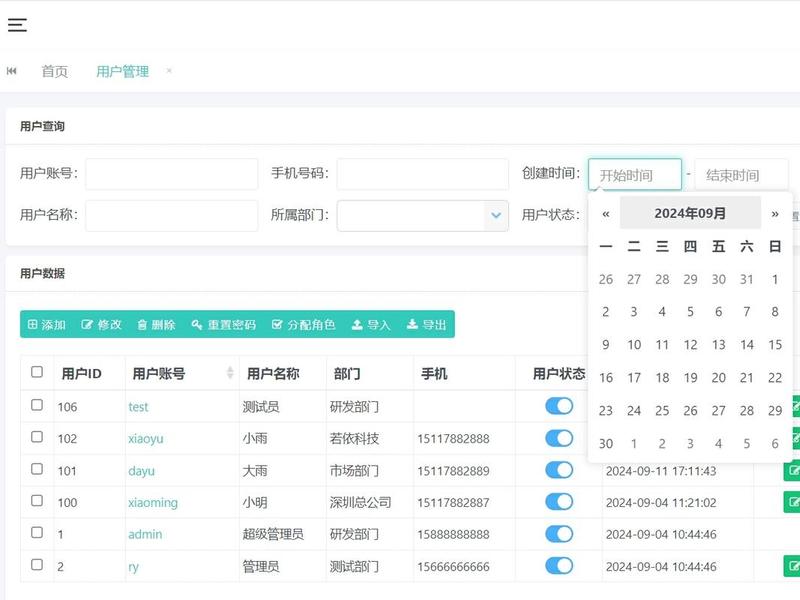The width and height of the screenshot is (800, 600).
Task: Click the 修改 button
Action: [x=101, y=324]
